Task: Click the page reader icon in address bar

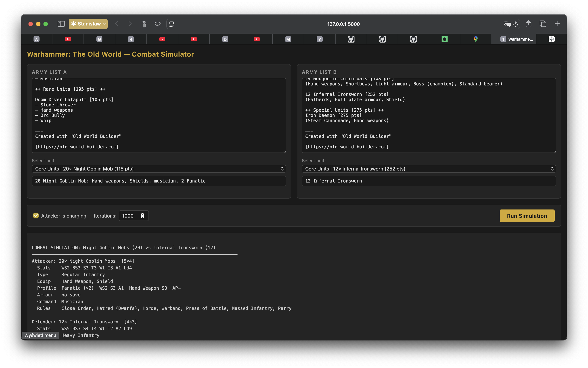Action: point(172,24)
